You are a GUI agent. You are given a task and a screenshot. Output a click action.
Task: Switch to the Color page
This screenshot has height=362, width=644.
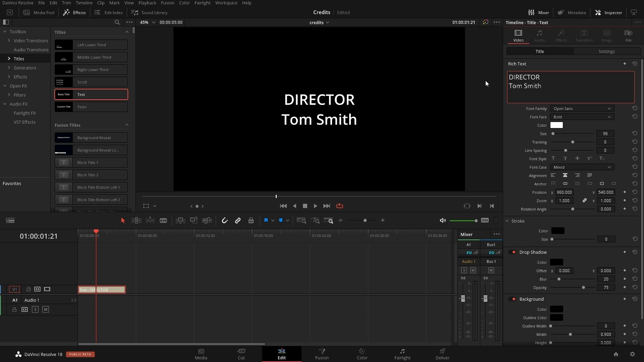[362, 354]
